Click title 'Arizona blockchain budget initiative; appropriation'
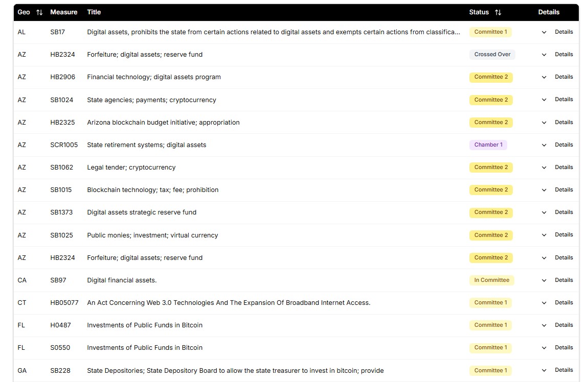 [163, 123]
